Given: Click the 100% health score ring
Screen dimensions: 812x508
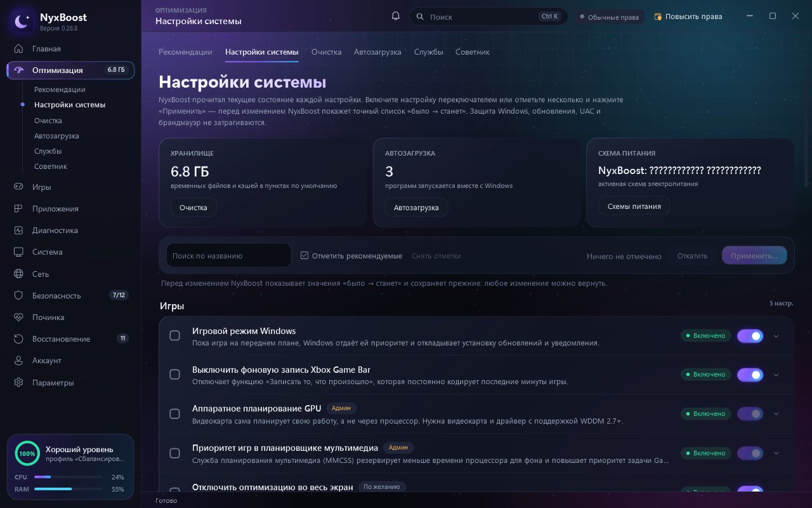Looking at the screenshot, I should coord(27,453).
